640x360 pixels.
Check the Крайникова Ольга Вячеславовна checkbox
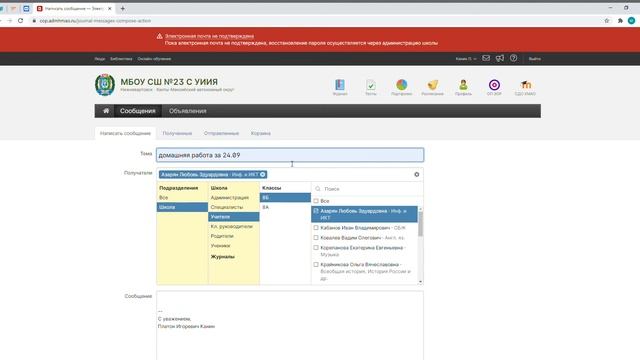pyautogui.click(x=316, y=264)
